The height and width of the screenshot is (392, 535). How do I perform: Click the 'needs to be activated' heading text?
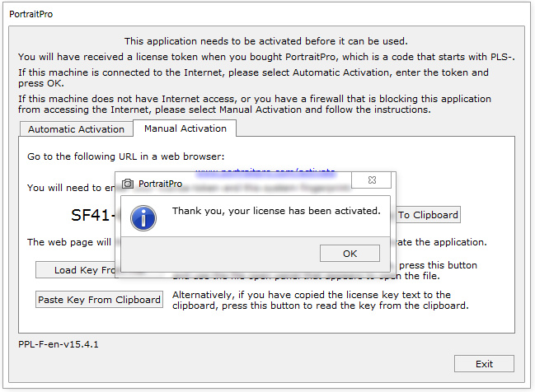[x=266, y=41]
